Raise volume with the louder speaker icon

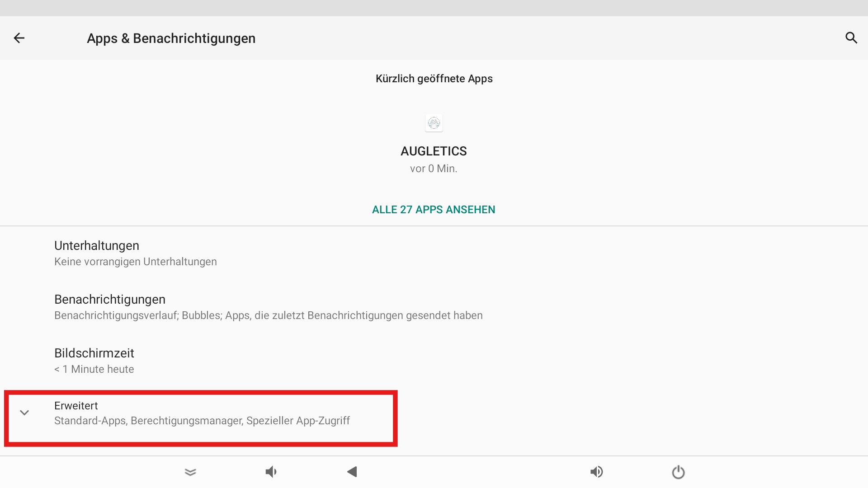click(597, 472)
